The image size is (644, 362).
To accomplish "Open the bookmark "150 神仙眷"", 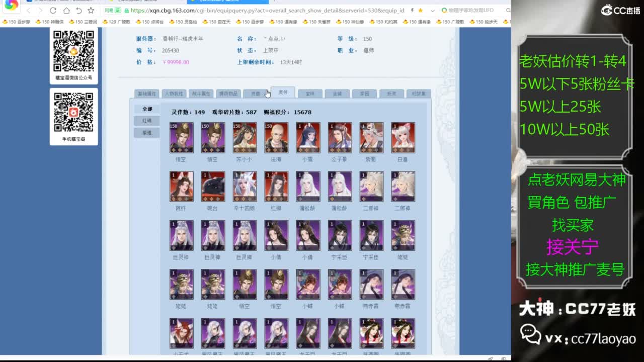I will click(x=350, y=22).
